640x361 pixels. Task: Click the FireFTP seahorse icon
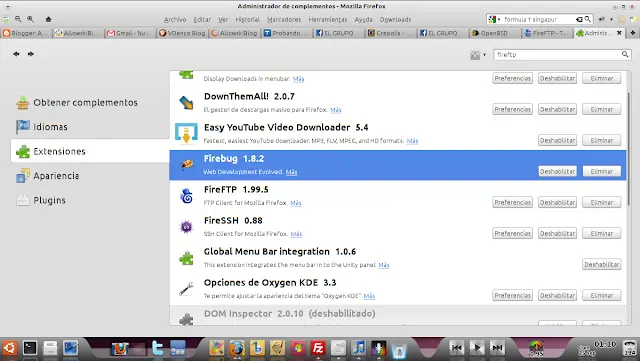187,196
